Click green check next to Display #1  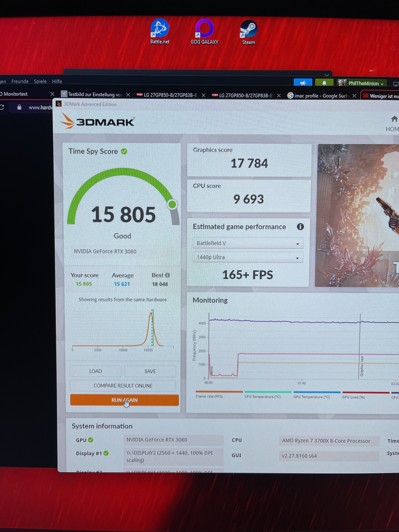click(106, 453)
